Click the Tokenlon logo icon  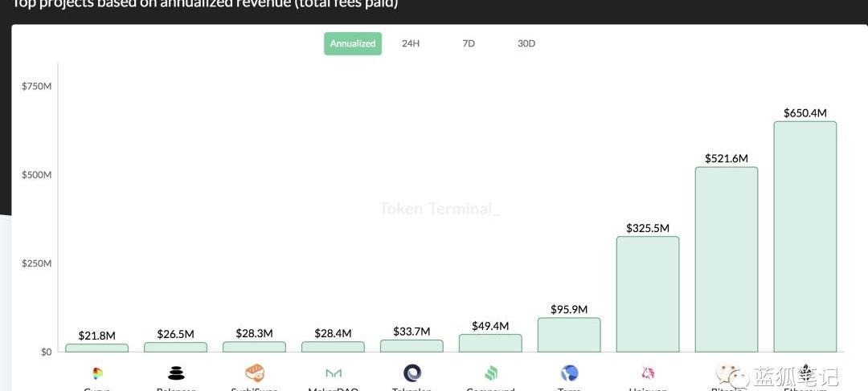pyautogui.click(x=412, y=373)
